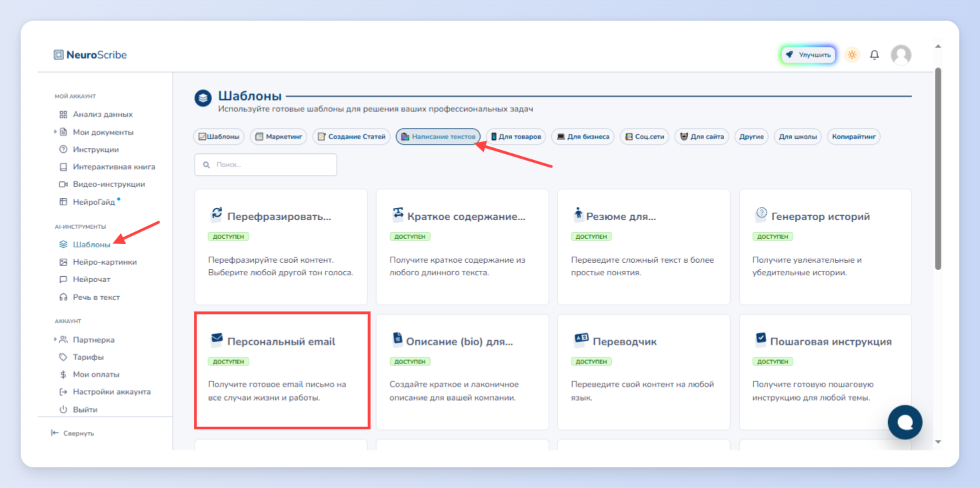Select the Маркетинг category chip
The height and width of the screenshot is (488, 980).
click(279, 137)
